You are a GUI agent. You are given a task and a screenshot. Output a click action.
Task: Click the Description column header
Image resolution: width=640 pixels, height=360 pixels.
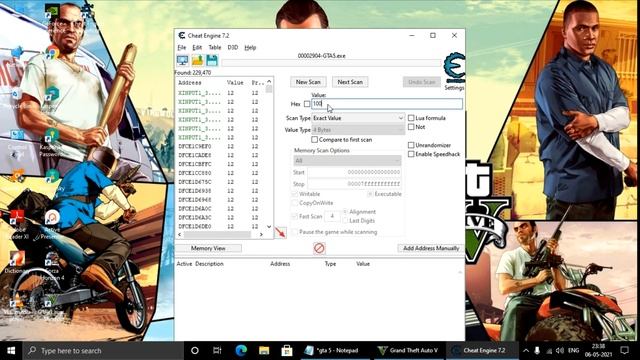(209, 264)
